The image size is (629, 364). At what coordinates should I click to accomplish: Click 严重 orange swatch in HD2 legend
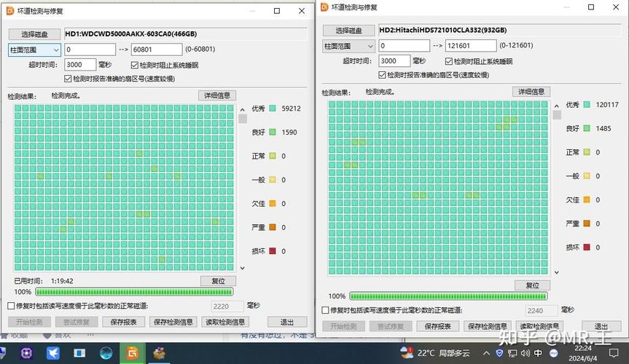(x=587, y=223)
